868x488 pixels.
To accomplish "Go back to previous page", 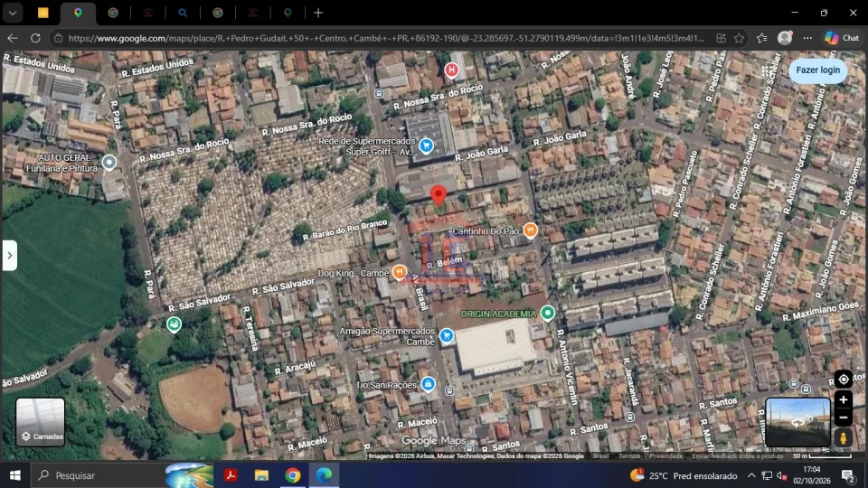I will (x=12, y=38).
